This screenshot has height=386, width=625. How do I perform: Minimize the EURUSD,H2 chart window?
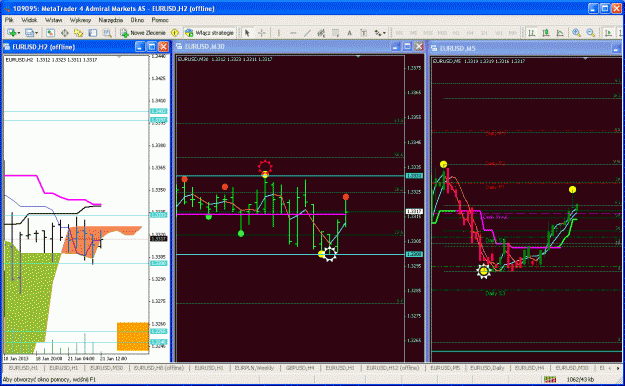pyautogui.click(x=140, y=47)
